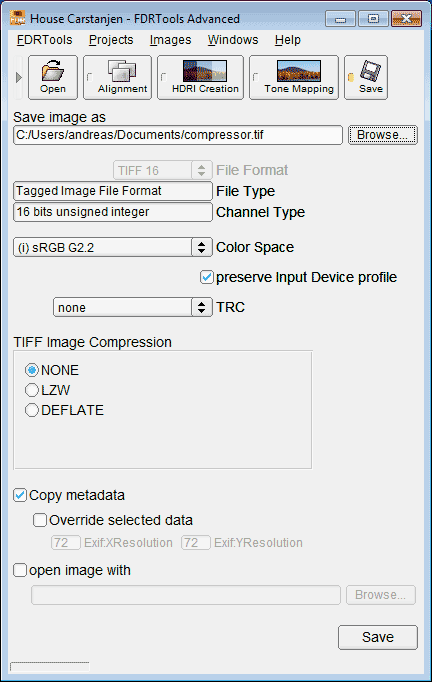
Task: Open the Images menu
Action: [171, 40]
